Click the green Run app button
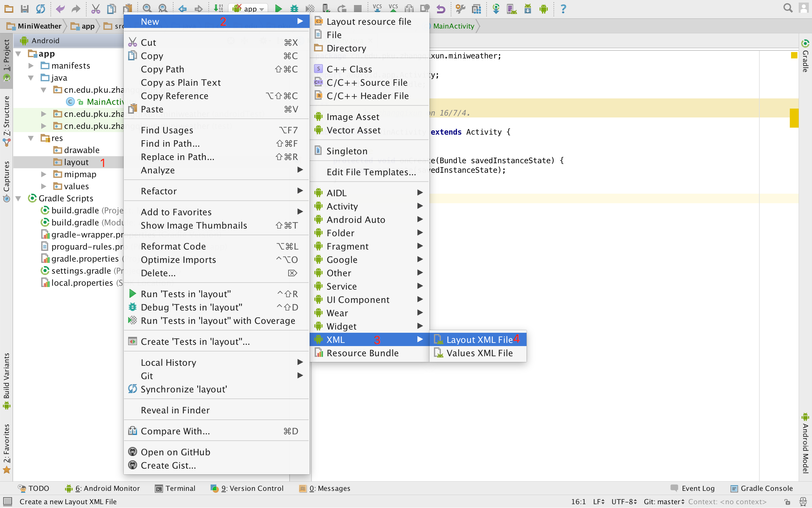Screen dimensions: 812x508 tap(278, 9)
